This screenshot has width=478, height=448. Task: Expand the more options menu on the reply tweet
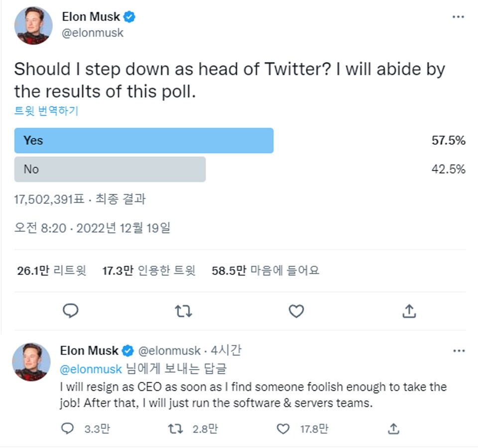(459, 351)
